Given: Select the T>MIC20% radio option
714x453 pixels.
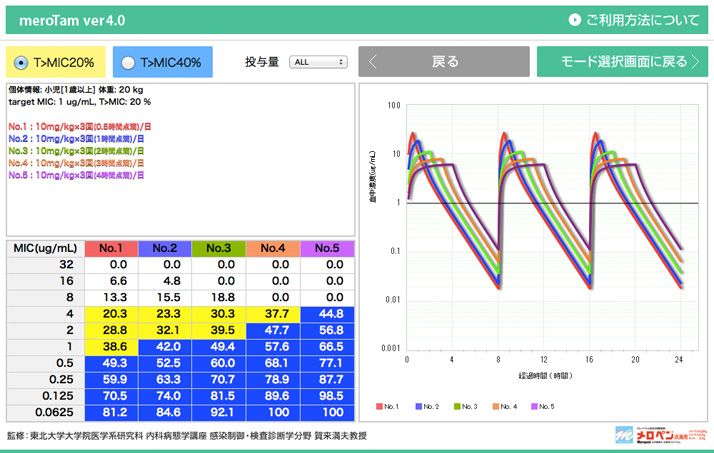Looking at the screenshot, I should tap(20, 62).
